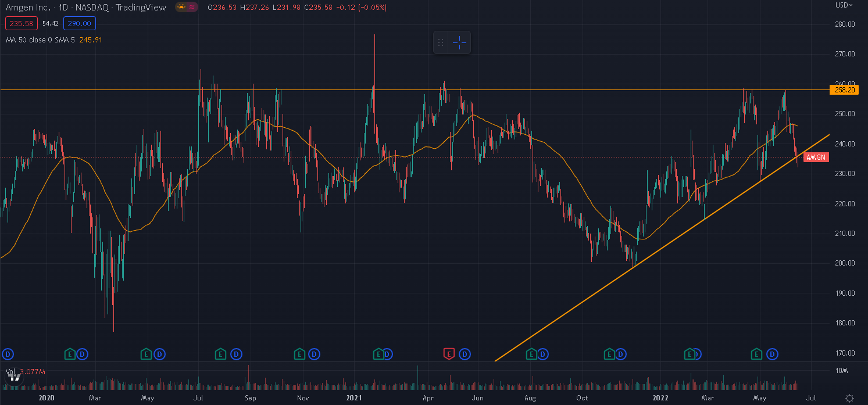
Task: Click the 200.00 price scale label
Action: click(x=844, y=263)
